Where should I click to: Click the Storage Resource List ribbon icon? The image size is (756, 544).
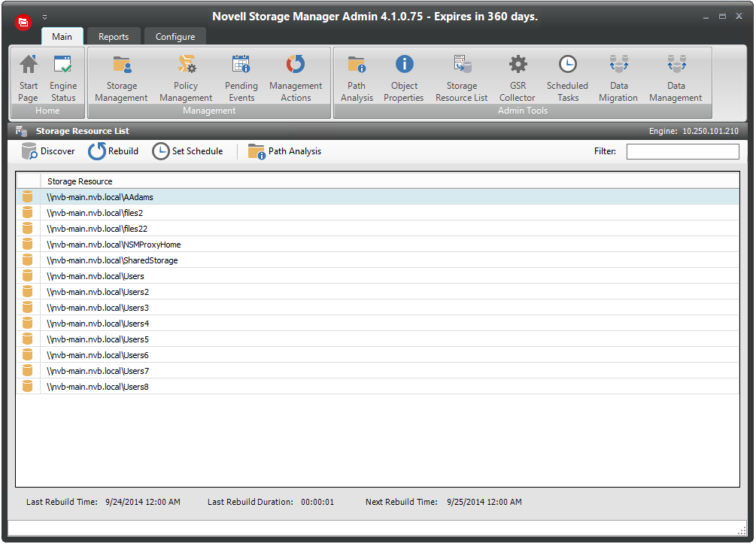click(x=461, y=78)
